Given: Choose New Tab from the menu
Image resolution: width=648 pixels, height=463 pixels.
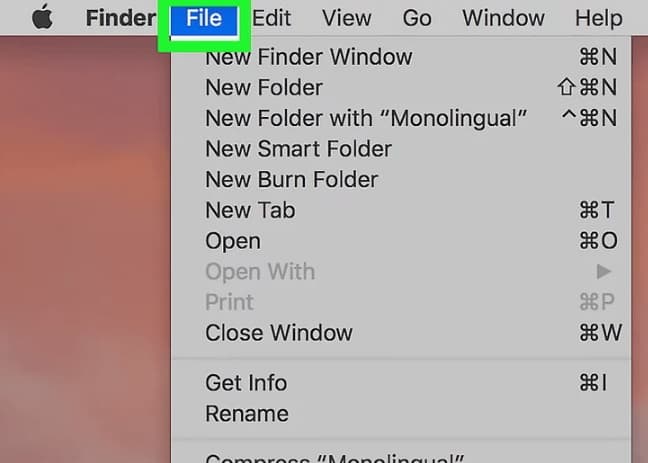Looking at the screenshot, I should coord(250,210).
